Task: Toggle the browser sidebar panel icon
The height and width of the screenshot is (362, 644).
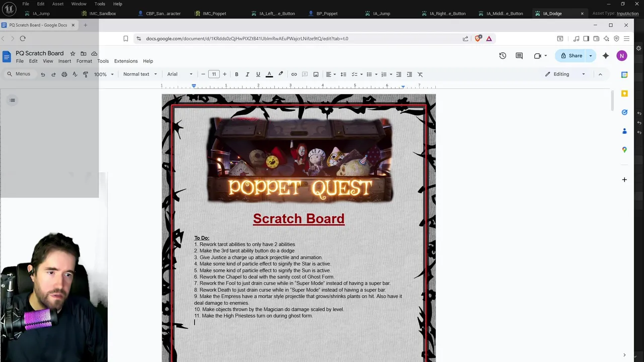Action: tap(586, 38)
